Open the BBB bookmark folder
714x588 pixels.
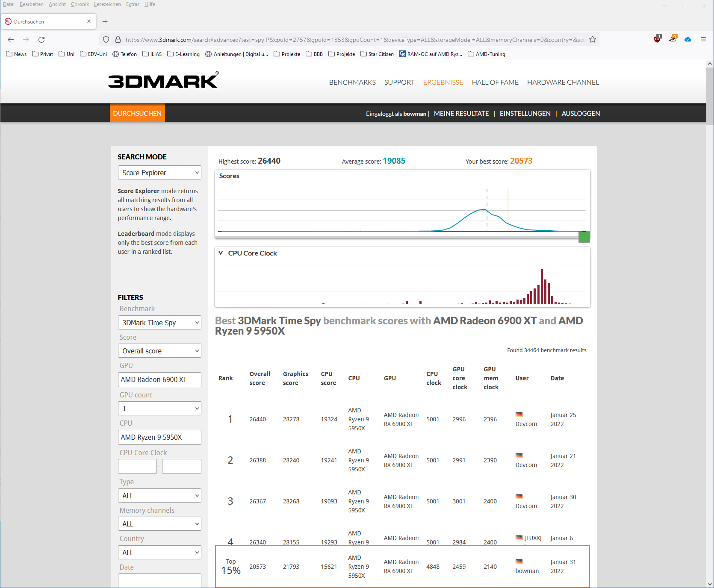[x=314, y=54]
